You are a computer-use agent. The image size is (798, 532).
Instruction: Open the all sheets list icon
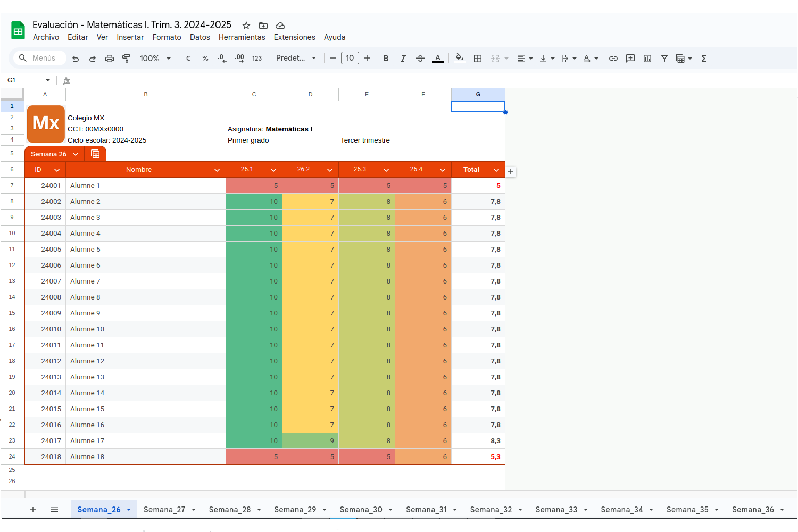[x=54, y=510]
